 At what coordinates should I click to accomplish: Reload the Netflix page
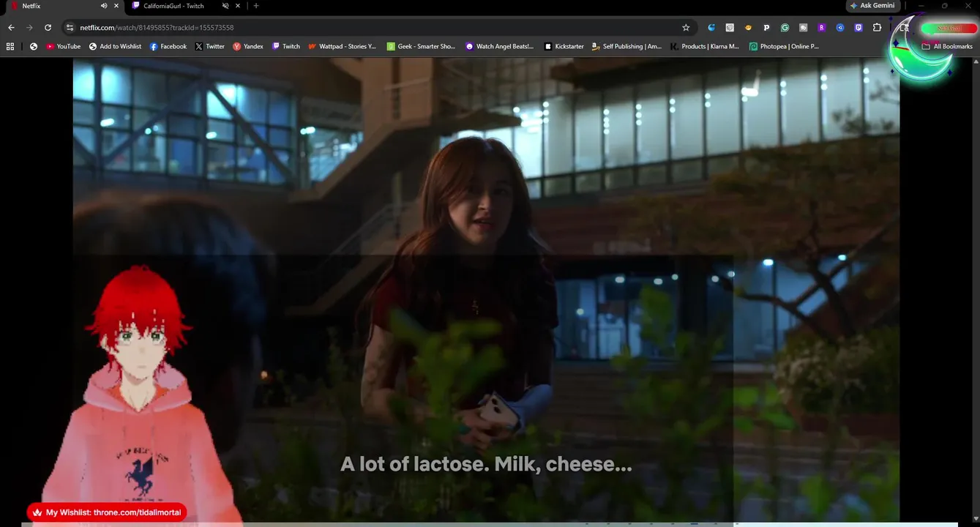tap(48, 28)
